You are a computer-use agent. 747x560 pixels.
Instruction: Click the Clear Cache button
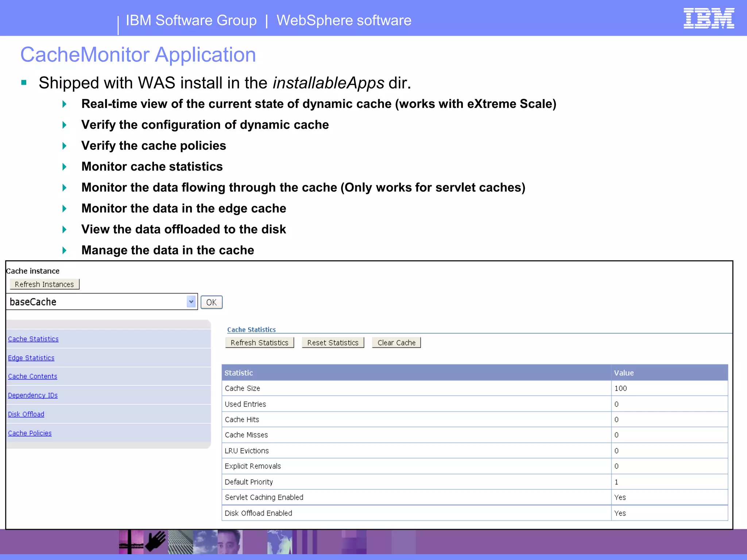click(x=396, y=343)
